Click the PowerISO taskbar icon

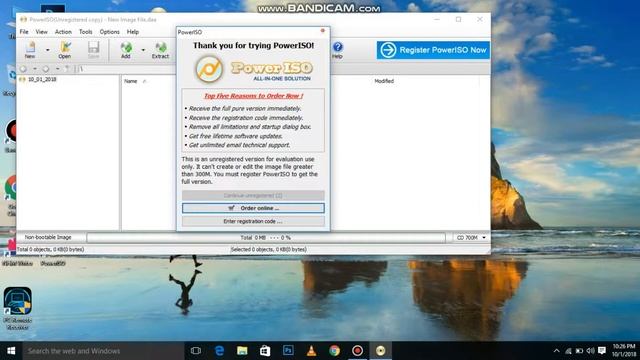380,351
